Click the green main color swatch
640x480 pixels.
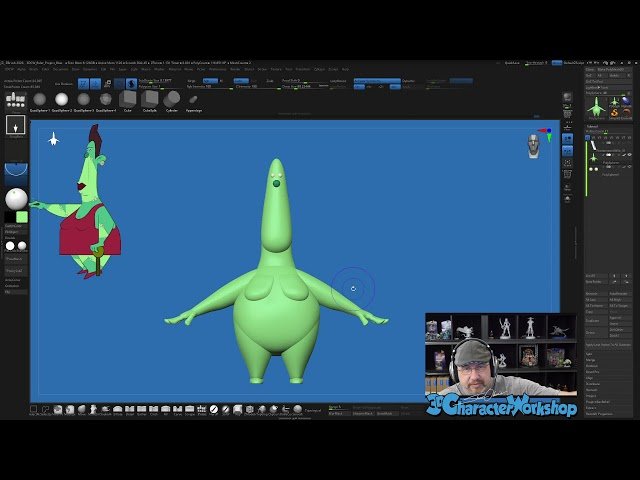point(22,217)
